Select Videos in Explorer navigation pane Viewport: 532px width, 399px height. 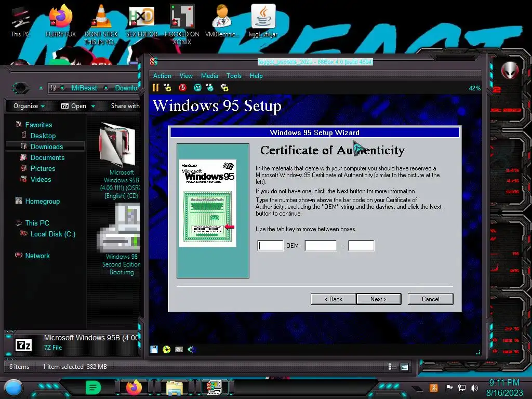tap(41, 179)
